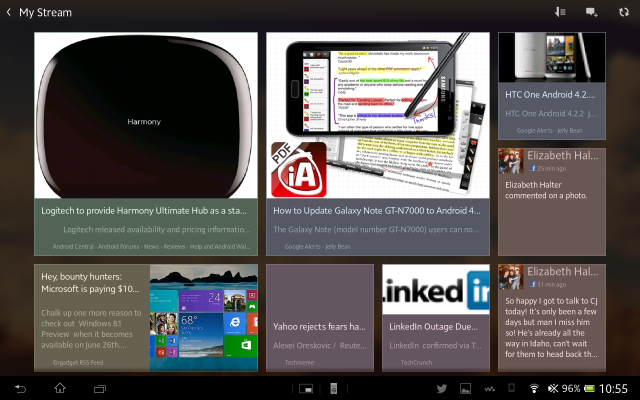This screenshot has width=640, height=400.
Task: Open 'commented on a photo' post text
Action: 546,190
